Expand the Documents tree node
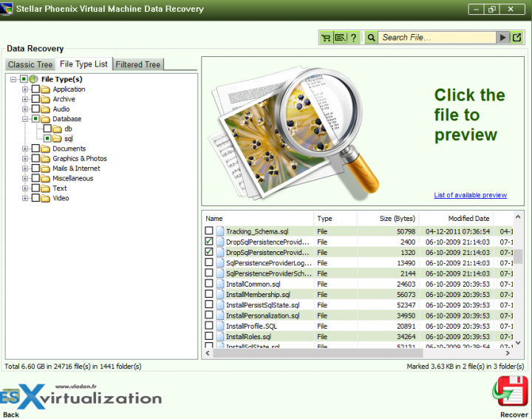Viewport: 532px width, 419px height. pyautogui.click(x=25, y=149)
